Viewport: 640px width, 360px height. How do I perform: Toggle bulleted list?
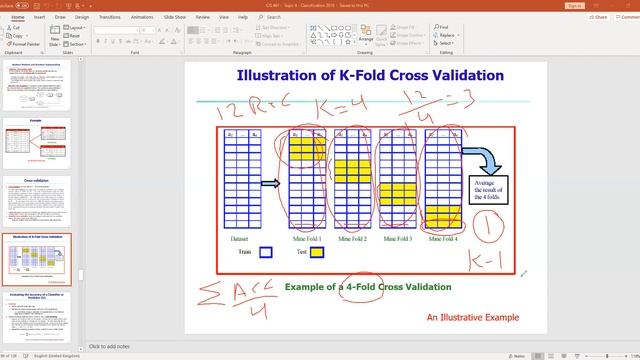coord(193,30)
